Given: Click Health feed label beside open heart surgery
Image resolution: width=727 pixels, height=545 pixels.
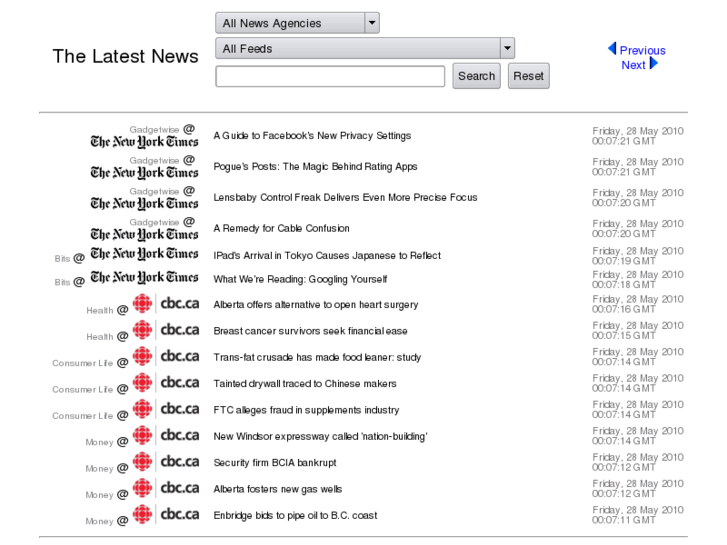Looking at the screenshot, I should (x=100, y=310).
